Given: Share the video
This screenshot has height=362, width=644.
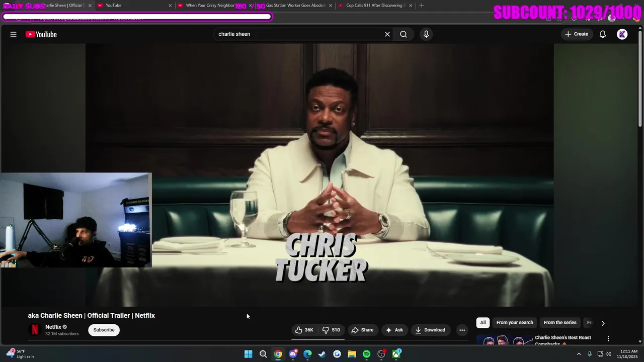Looking at the screenshot, I should (x=362, y=330).
